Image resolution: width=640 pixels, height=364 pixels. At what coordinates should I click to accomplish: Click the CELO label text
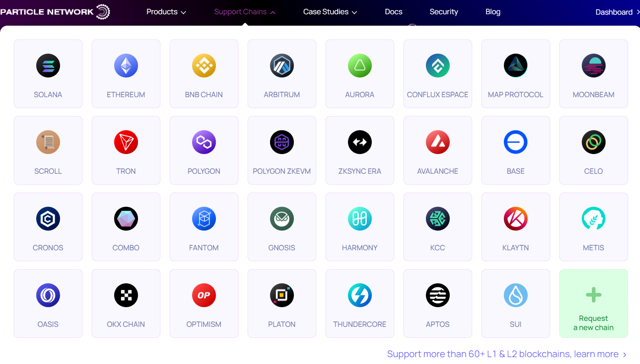[594, 171]
